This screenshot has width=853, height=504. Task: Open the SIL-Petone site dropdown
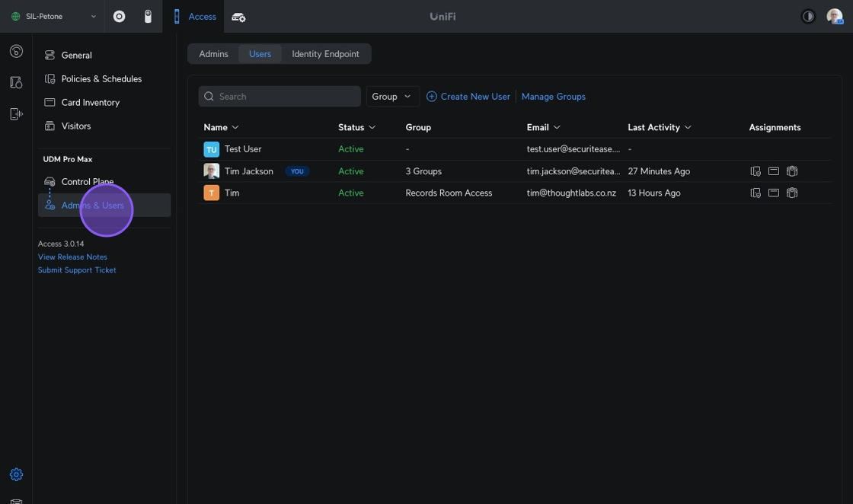click(53, 16)
